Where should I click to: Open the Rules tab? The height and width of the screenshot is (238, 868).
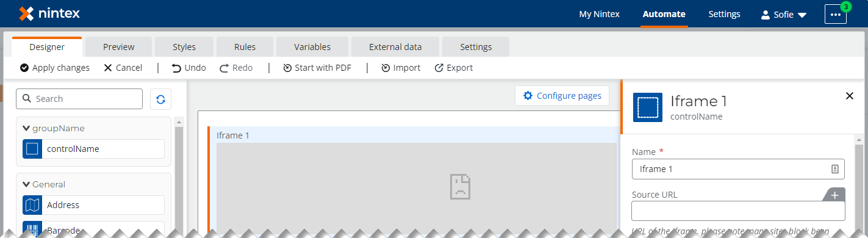click(x=245, y=47)
